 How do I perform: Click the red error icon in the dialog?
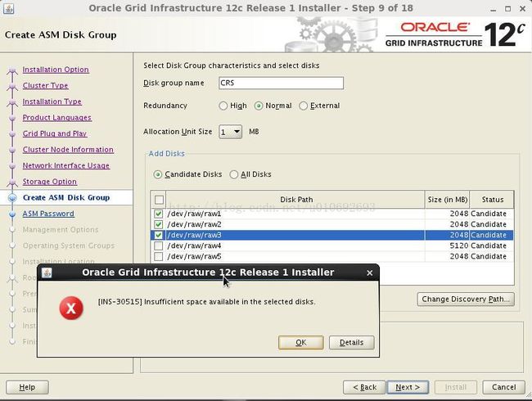pos(71,308)
